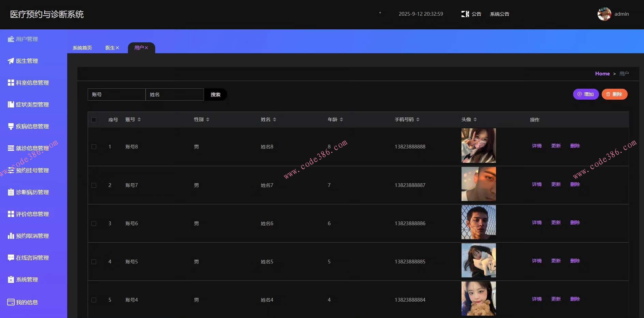Screen dimensions: 644x318
Task: Click 更新 for 账号7
Action: tap(556, 184)
